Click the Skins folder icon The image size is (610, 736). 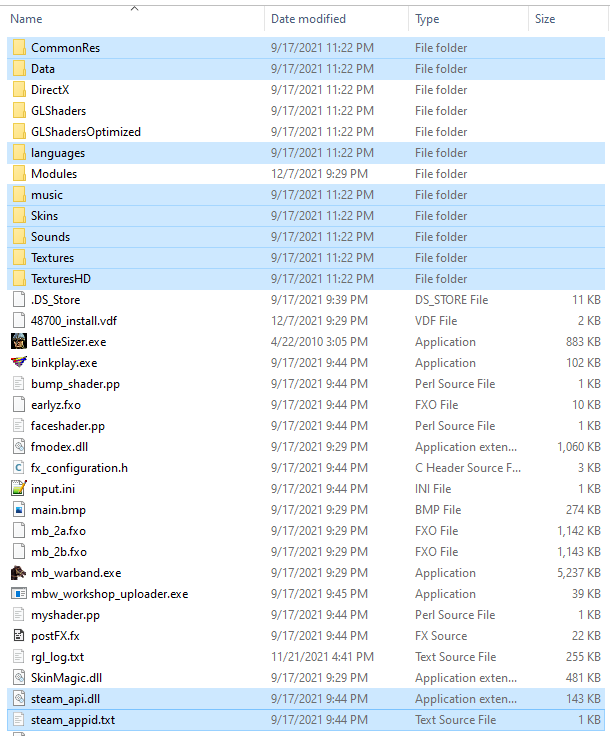[x=19, y=216]
